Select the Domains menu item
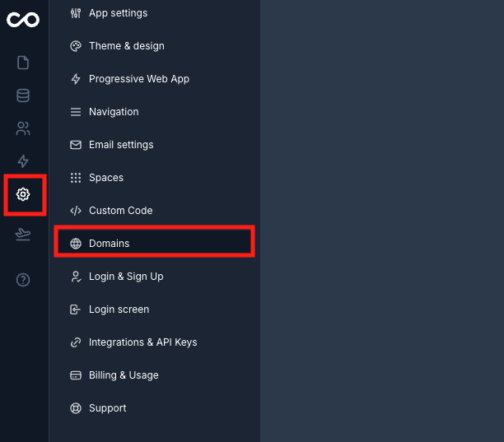 [x=110, y=244]
